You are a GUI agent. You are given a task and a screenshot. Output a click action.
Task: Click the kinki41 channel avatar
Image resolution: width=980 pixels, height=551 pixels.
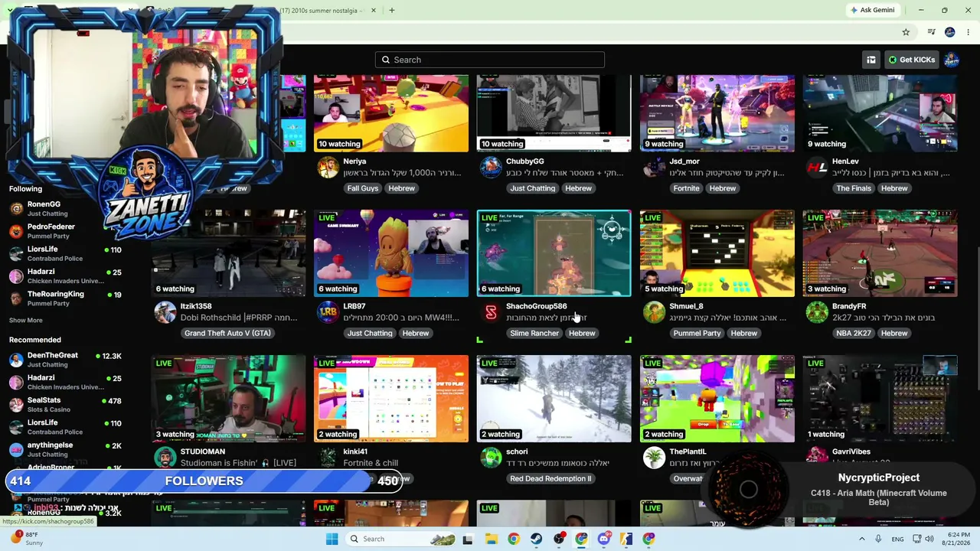pos(328,458)
